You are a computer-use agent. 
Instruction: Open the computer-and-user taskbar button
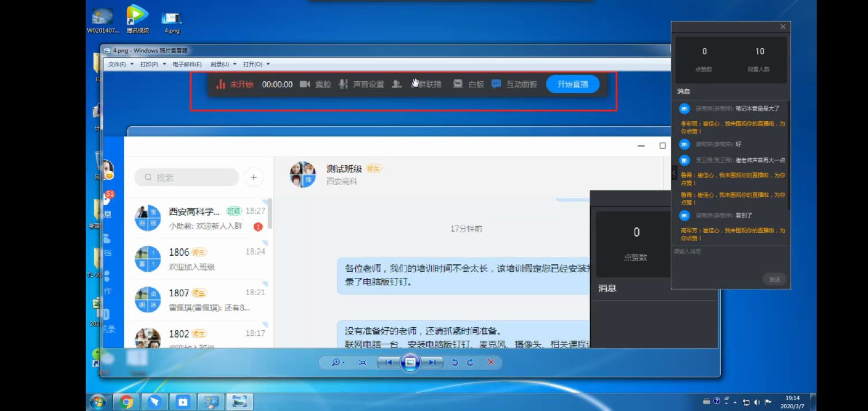[x=211, y=402]
